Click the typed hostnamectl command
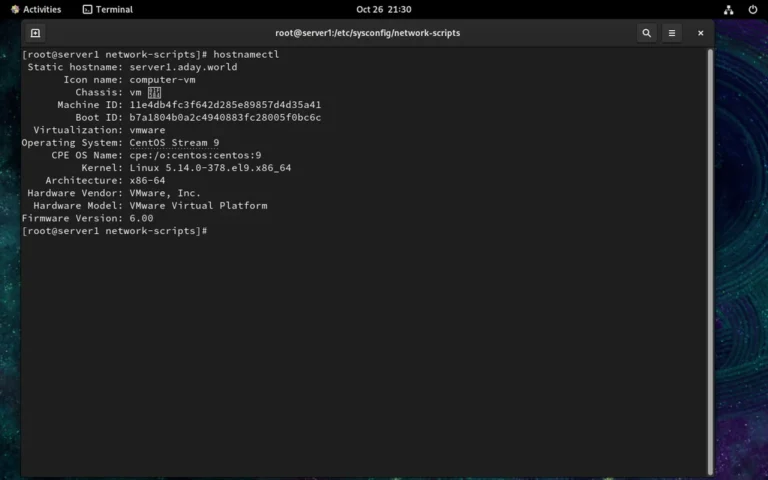The image size is (768, 480). coord(246,54)
